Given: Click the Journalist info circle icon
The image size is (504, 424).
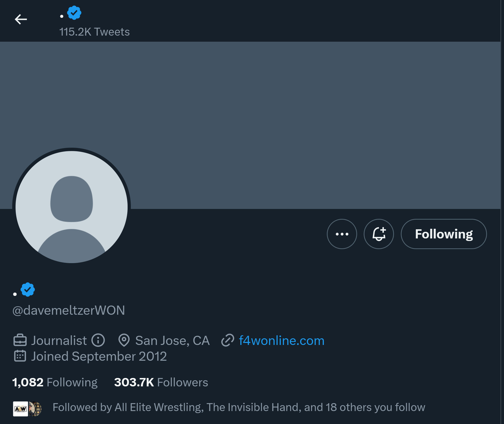Looking at the screenshot, I should (98, 340).
